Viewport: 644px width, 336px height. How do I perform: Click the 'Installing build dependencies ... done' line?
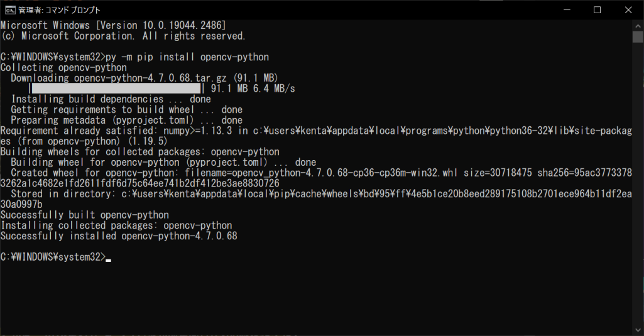(111, 99)
